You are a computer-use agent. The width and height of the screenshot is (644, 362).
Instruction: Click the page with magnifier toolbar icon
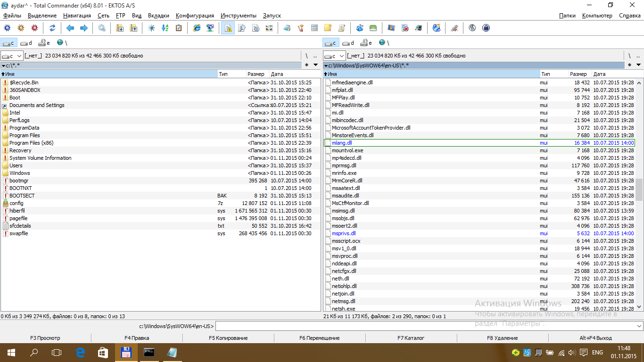coord(242,28)
